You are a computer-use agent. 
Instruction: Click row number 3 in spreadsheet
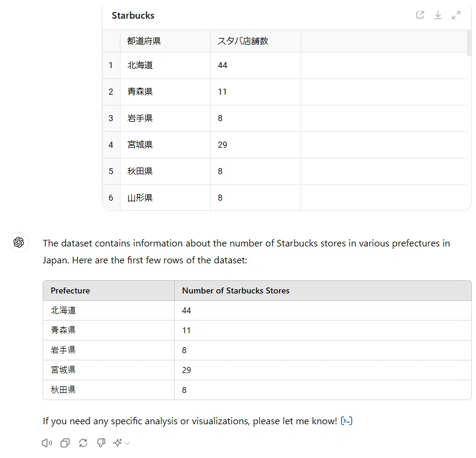pyautogui.click(x=111, y=118)
